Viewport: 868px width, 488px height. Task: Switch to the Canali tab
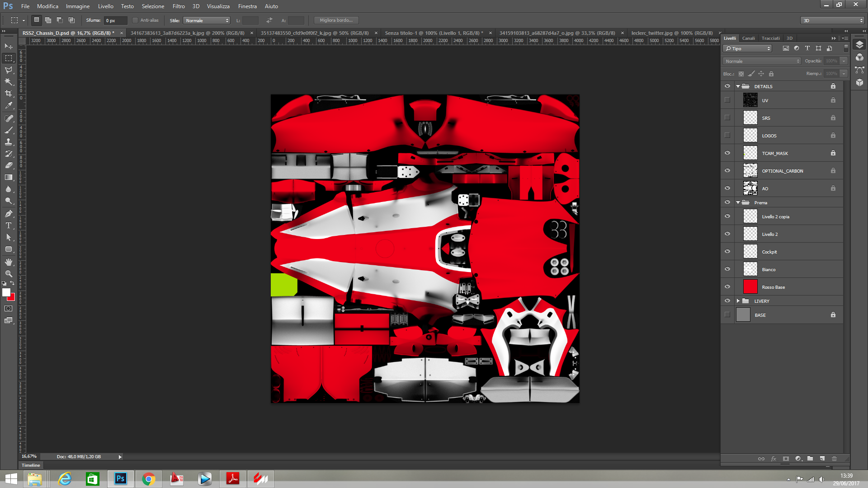[x=749, y=38]
